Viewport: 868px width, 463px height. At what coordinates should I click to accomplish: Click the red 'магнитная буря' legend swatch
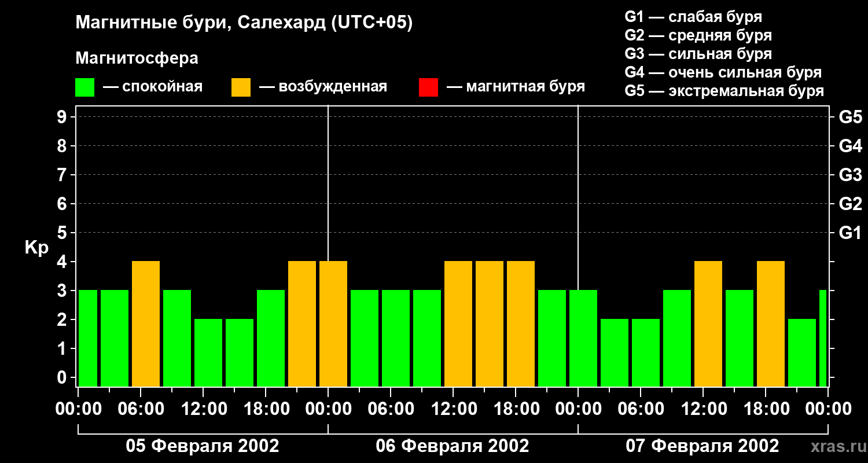pos(428,87)
